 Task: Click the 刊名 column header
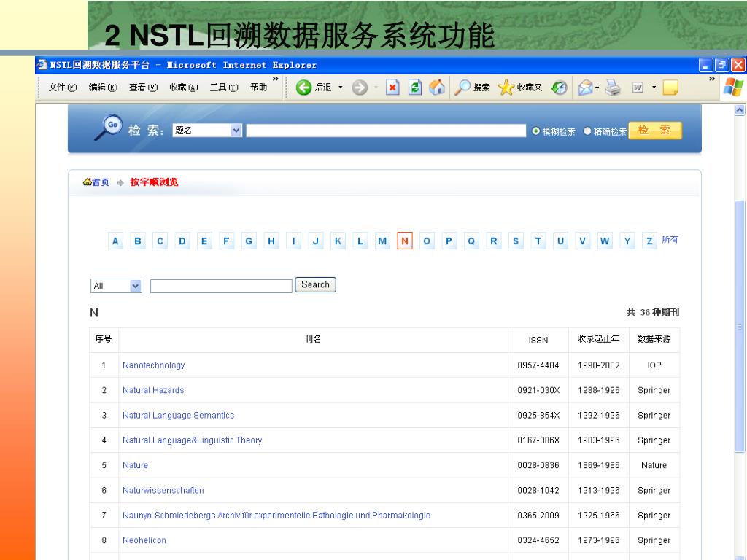pyautogui.click(x=312, y=339)
